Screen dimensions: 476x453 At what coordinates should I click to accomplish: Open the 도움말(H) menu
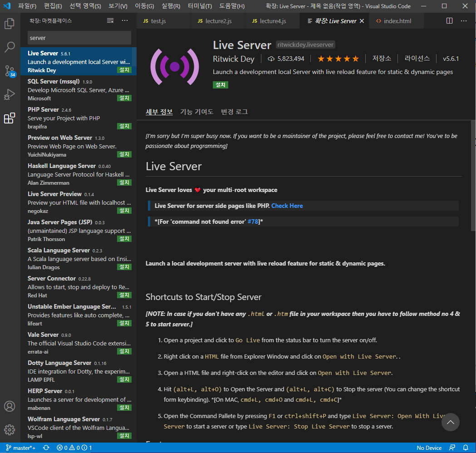[232, 6]
